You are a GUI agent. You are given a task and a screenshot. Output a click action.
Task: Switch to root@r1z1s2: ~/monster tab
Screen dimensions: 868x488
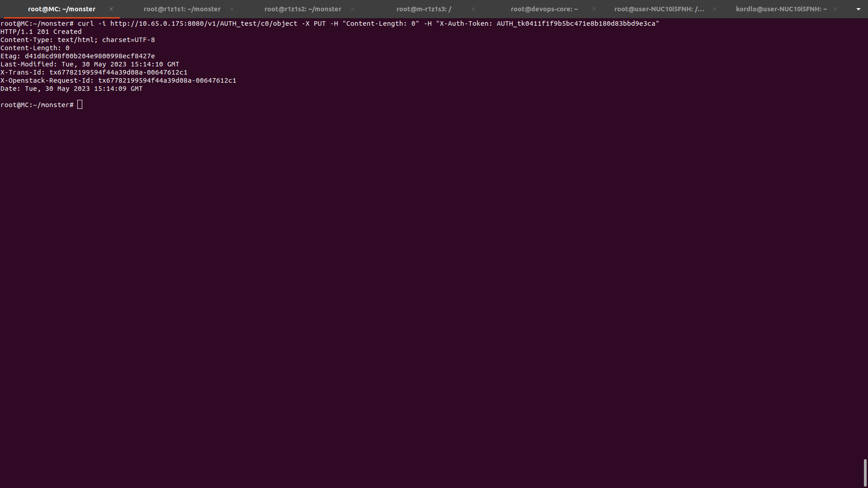coord(302,9)
